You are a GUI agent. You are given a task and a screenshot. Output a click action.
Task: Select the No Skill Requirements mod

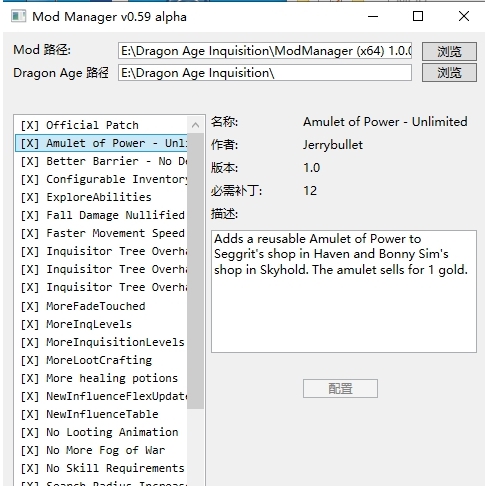102,468
